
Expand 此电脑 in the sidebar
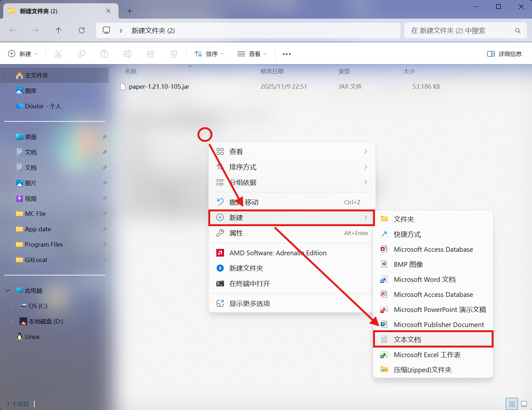pos(7,290)
